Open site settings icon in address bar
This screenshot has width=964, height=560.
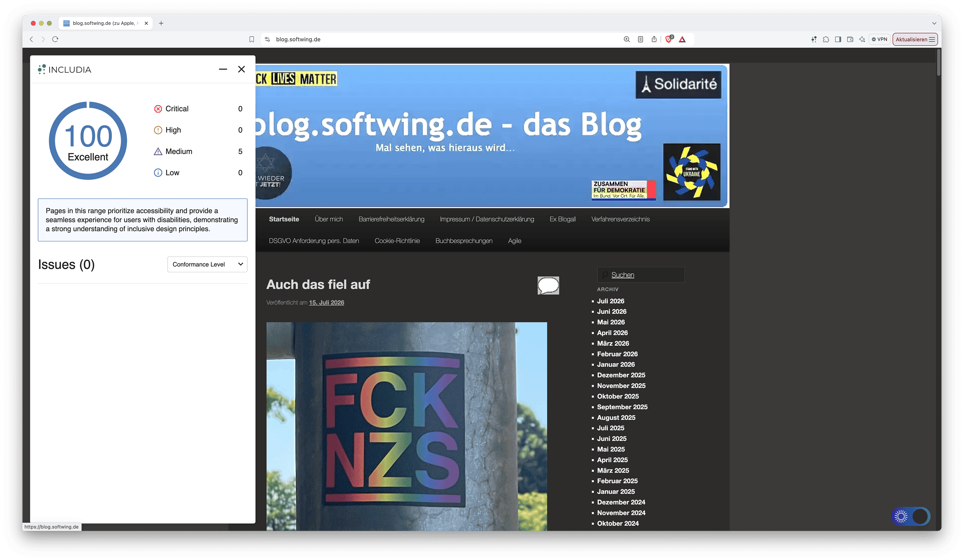pos(267,40)
